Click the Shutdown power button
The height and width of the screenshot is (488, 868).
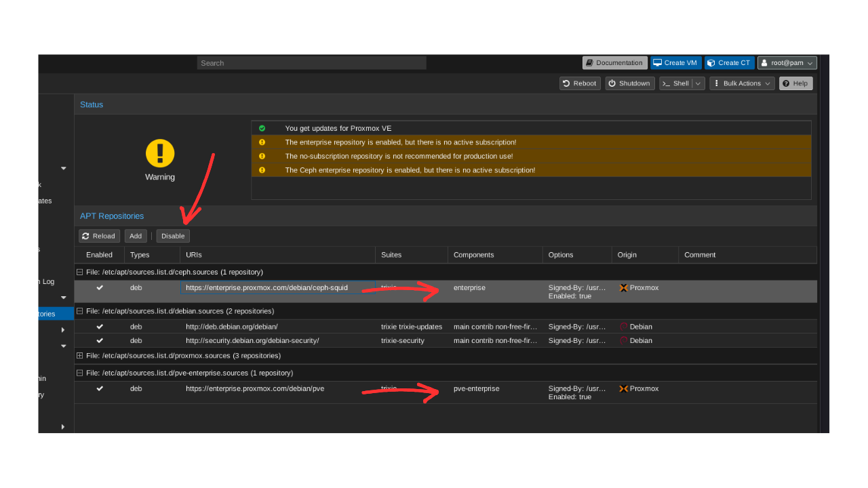pyautogui.click(x=629, y=83)
